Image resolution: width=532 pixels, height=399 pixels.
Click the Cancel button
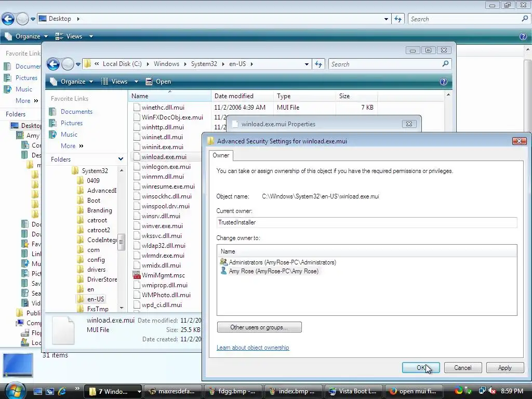[x=463, y=367]
